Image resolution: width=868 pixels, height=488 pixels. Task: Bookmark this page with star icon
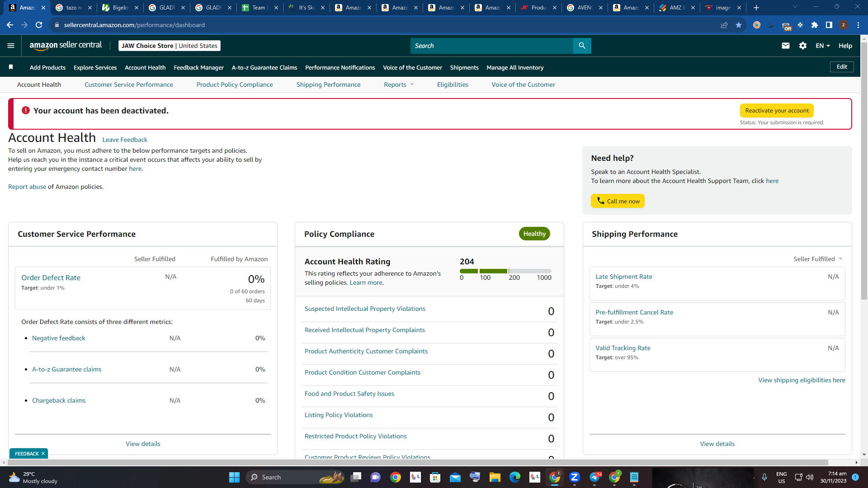point(739,25)
